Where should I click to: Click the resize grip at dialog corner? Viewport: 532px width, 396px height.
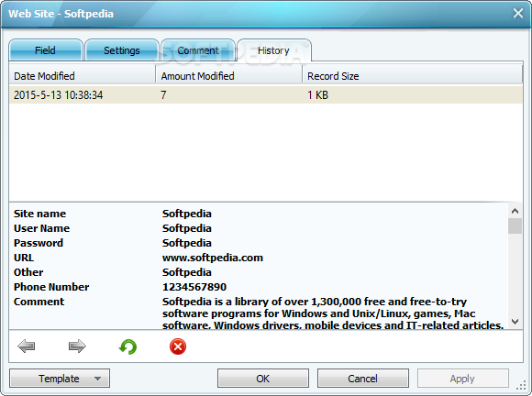(x=521, y=386)
